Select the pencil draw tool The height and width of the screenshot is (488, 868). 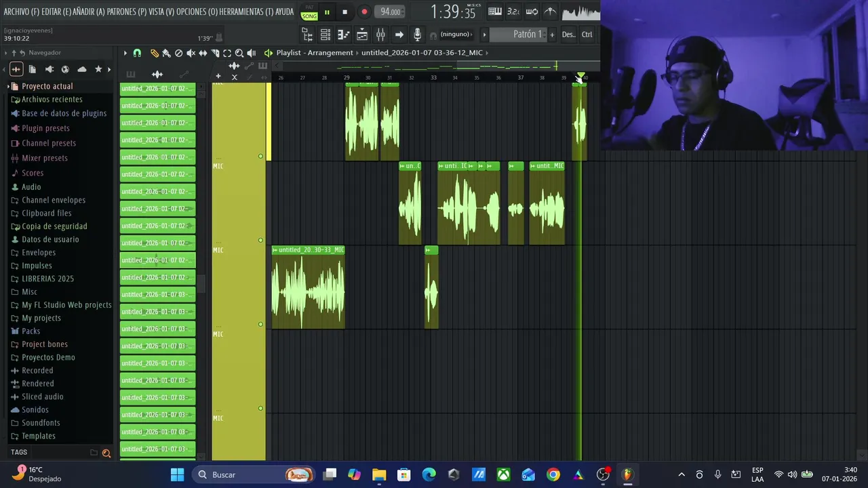point(154,53)
